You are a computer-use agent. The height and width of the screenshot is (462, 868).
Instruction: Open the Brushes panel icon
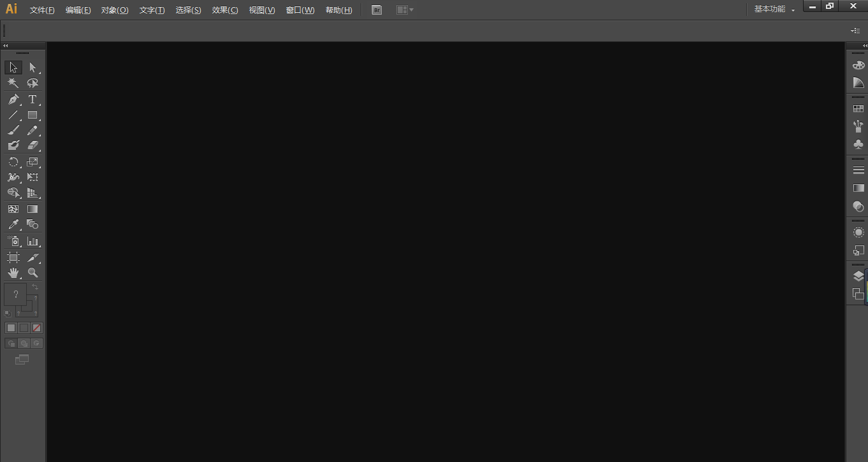coord(858,126)
